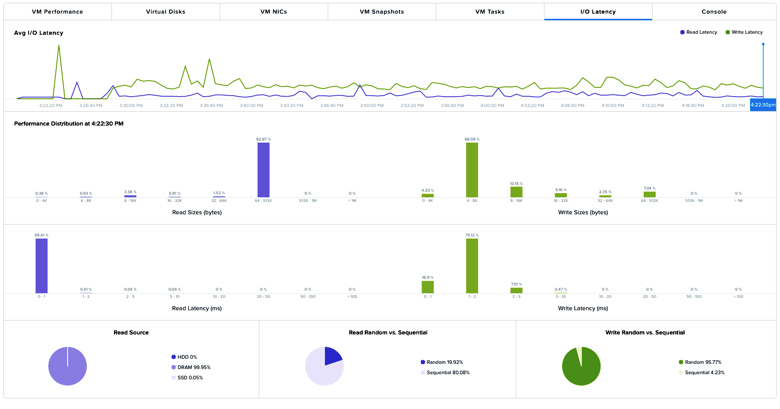The image size is (780, 409).
Task: Click the blue Random slice of read pie
Action: click(x=331, y=356)
